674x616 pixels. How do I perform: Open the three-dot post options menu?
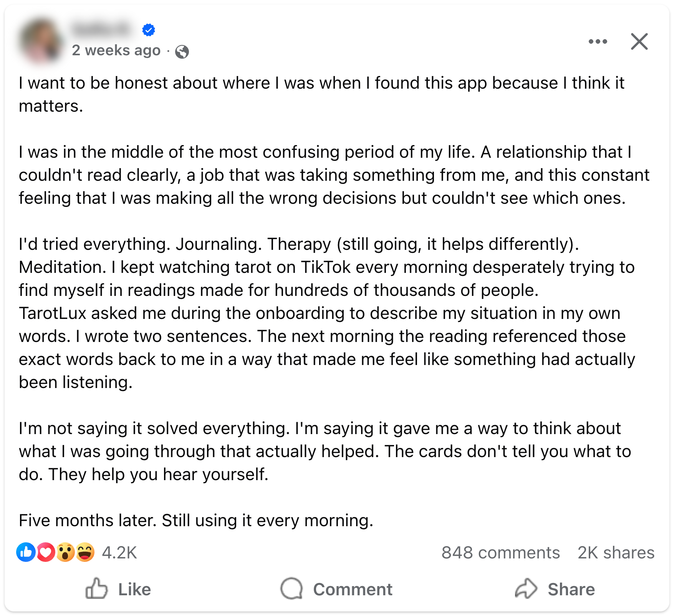pyautogui.click(x=598, y=41)
